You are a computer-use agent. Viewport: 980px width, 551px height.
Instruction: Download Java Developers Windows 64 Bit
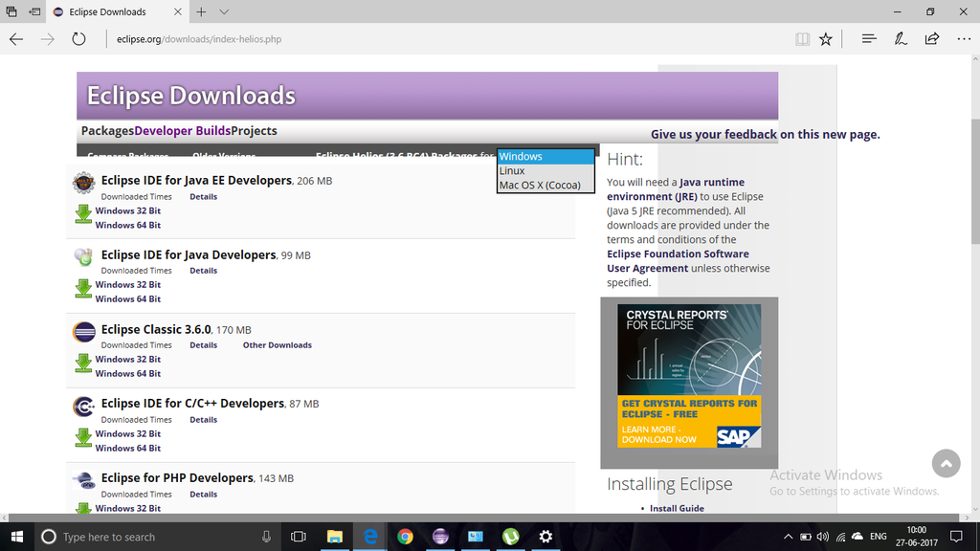[x=128, y=298]
